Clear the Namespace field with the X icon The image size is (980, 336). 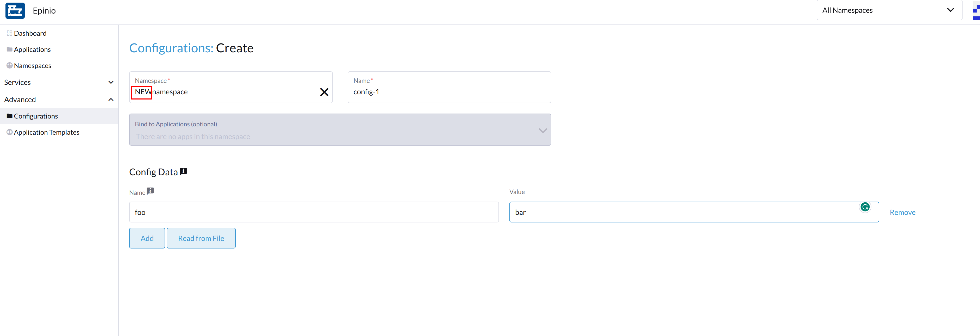[x=324, y=92]
